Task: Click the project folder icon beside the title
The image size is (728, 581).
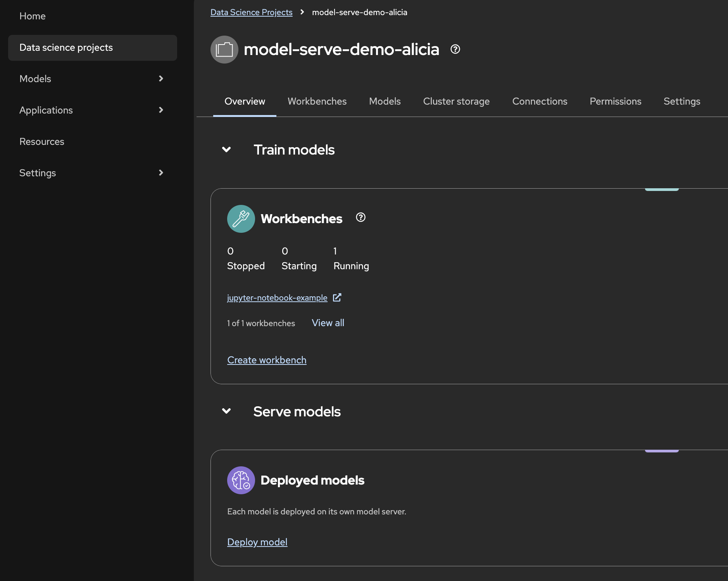Action: tap(224, 50)
